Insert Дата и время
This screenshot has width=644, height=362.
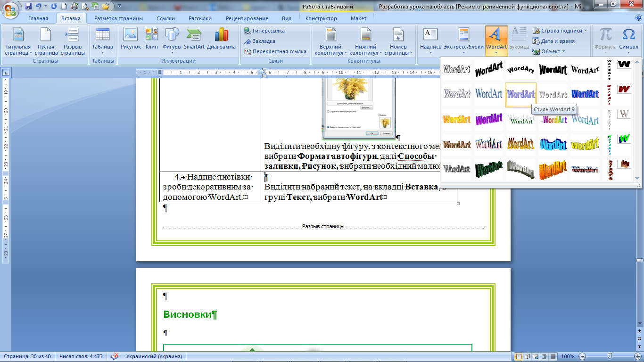(553, 41)
